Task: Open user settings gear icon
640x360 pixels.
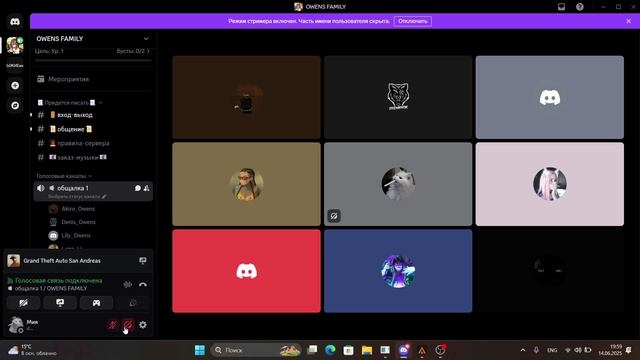Action: tap(143, 325)
